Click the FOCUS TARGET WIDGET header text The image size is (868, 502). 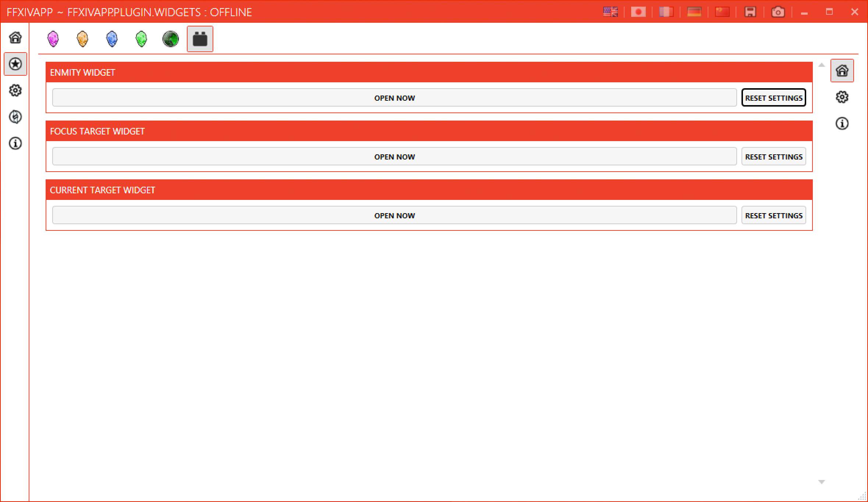click(97, 131)
